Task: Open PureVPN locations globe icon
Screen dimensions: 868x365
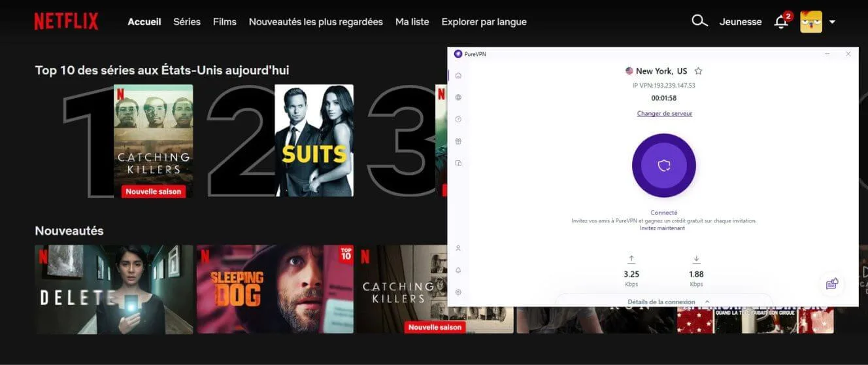Action: pyautogui.click(x=458, y=97)
